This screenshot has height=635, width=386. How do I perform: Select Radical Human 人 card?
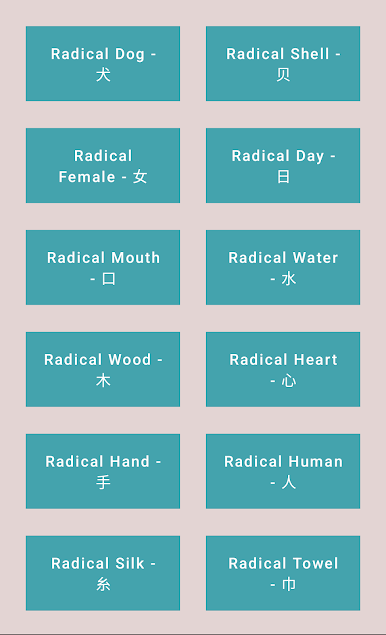pos(283,471)
